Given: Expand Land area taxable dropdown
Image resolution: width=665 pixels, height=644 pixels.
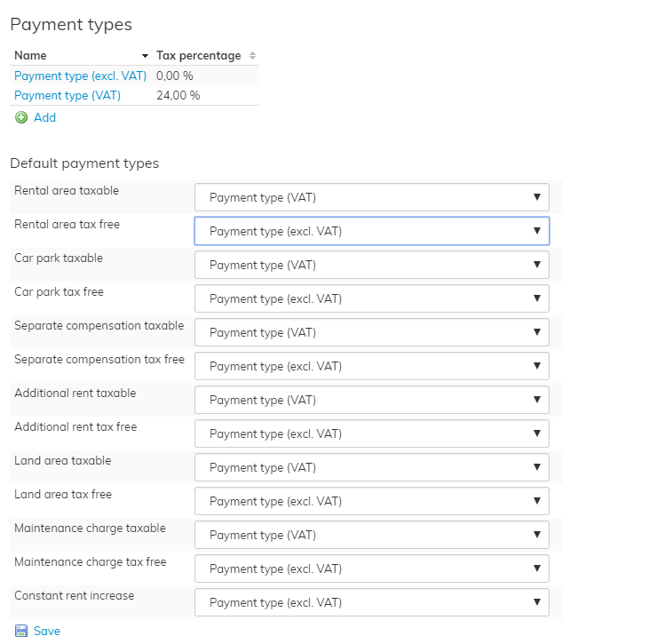Looking at the screenshot, I should pos(371,467).
